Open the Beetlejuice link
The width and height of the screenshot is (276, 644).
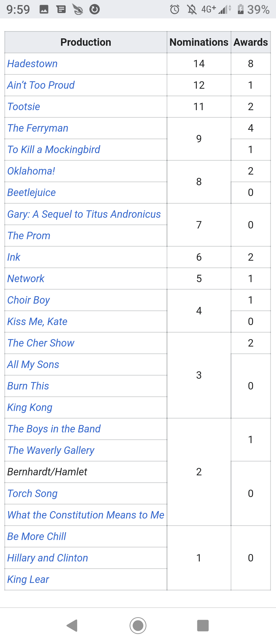click(x=31, y=193)
